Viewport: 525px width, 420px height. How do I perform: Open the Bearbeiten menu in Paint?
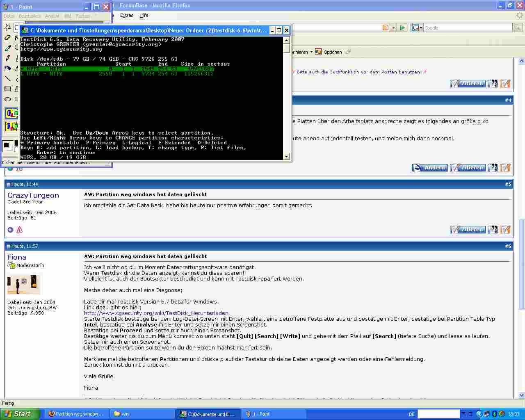tap(30, 16)
